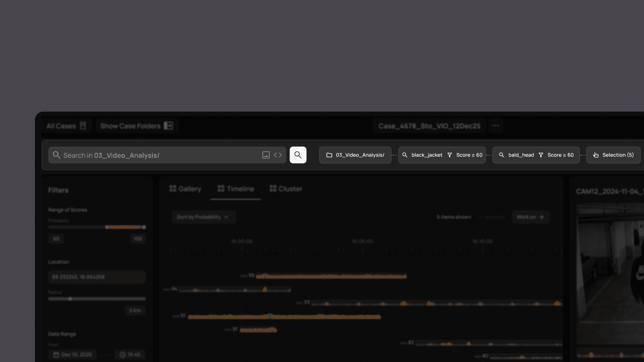Image resolution: width=644 pixels, height=362 pixels.
Task: Click the funnel icon next to black_jacket
Action: pos(449,155)
